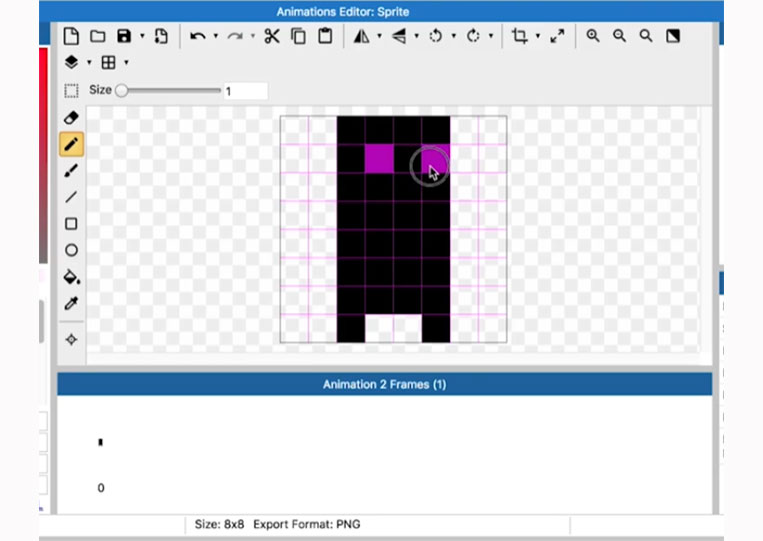Click the import/reload file icon
Screen dimensions: 763x541
tap(161, 36)
